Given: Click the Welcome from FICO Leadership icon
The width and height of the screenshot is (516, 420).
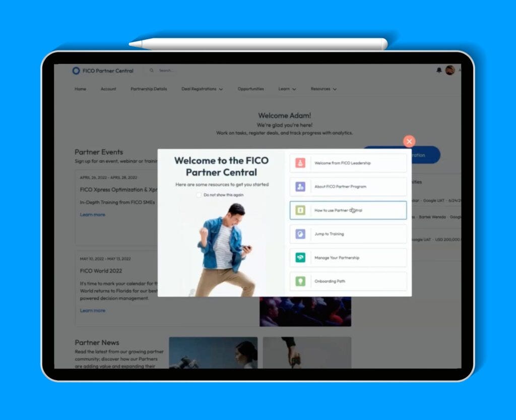Looking at the screenshot, I should [x=300, y=163].
